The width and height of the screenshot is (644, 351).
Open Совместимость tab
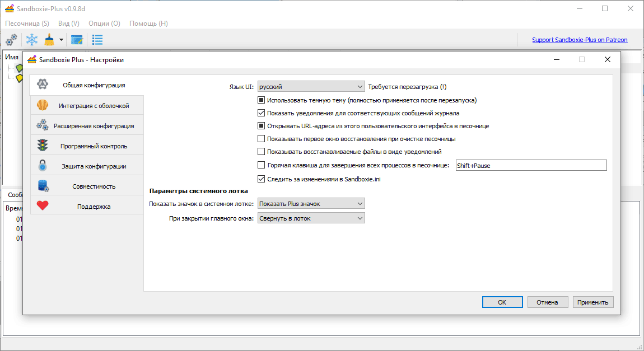87,186
